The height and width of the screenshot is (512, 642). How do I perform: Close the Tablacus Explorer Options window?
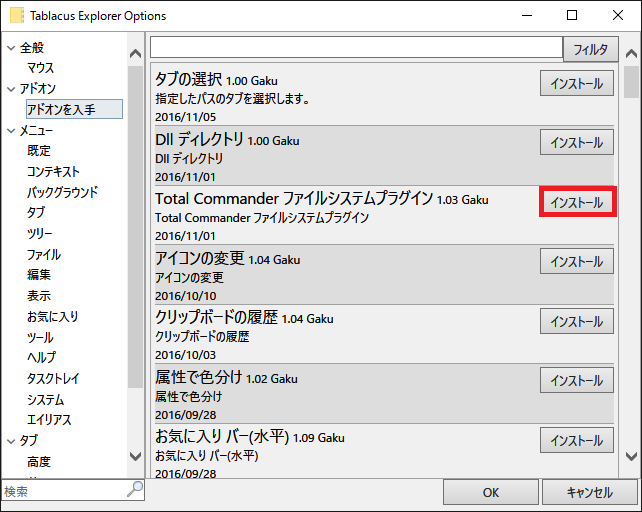click(617, 16)
